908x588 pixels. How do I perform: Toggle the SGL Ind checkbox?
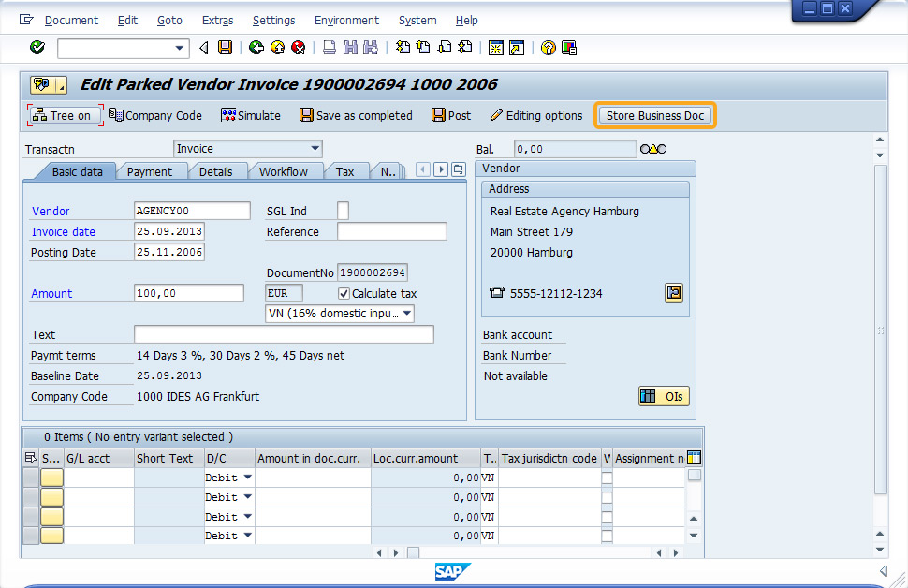pyautogui.click(x=343, y=211)
